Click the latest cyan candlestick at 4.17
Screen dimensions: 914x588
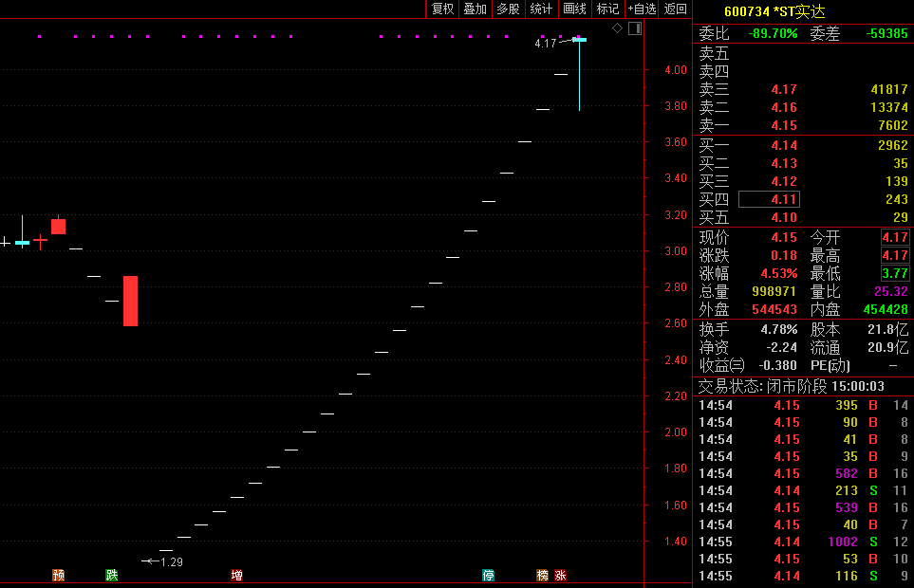click(x=579, y=40)
